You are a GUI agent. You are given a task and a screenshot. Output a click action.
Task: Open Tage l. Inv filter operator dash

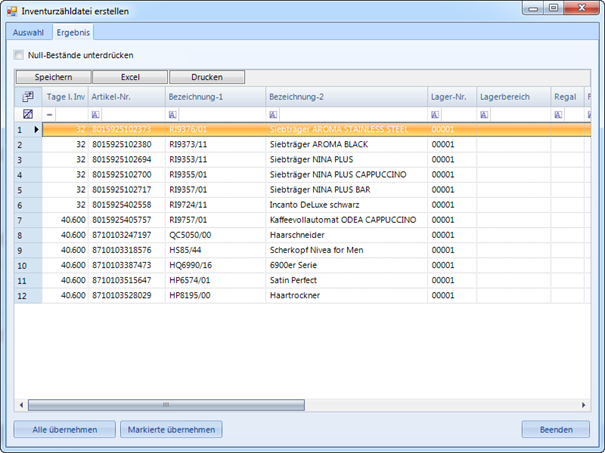pyautogui.click(x=49, y=115)
